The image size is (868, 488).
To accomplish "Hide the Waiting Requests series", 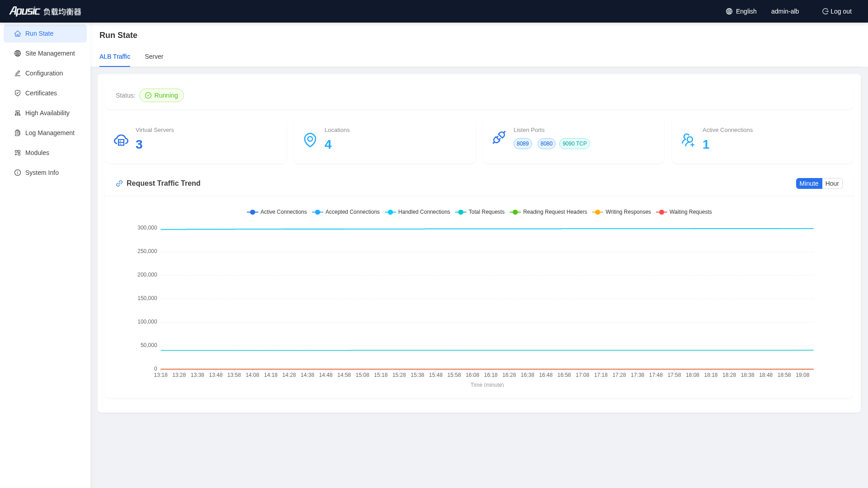I will pyautogui.click(x=684, y=212).
